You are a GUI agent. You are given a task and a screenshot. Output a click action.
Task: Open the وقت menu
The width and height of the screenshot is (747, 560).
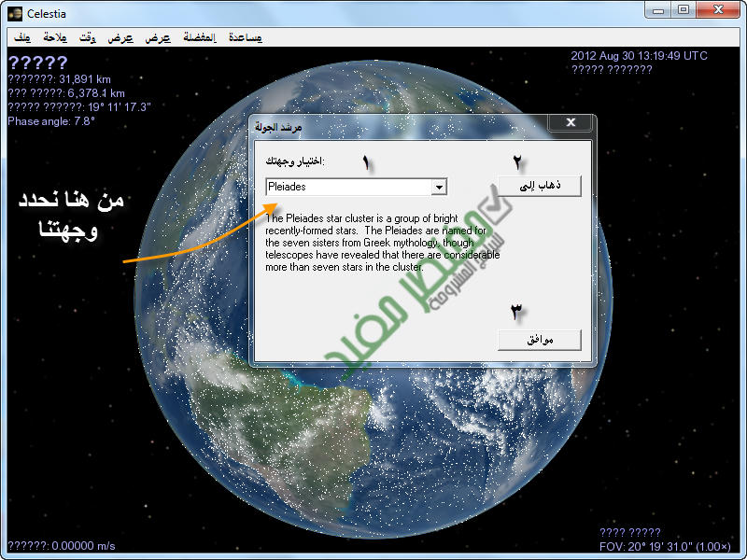pos(88,38)
